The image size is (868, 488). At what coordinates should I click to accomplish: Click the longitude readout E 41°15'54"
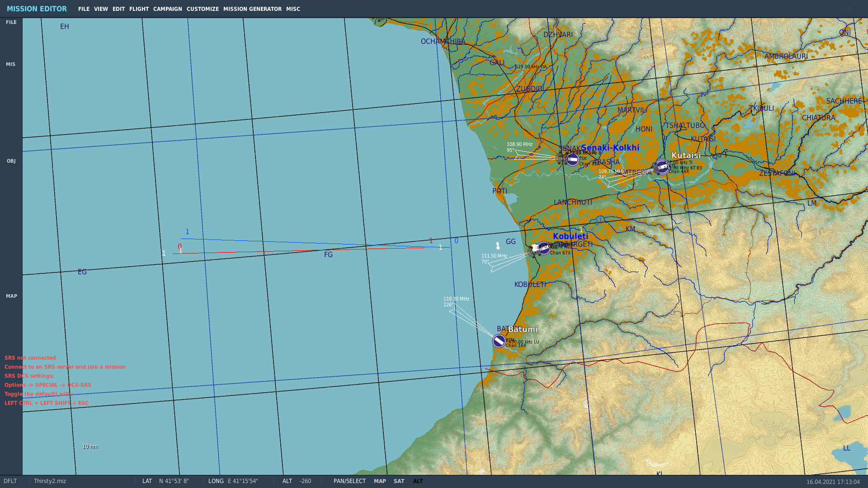(x=243, y=481)
